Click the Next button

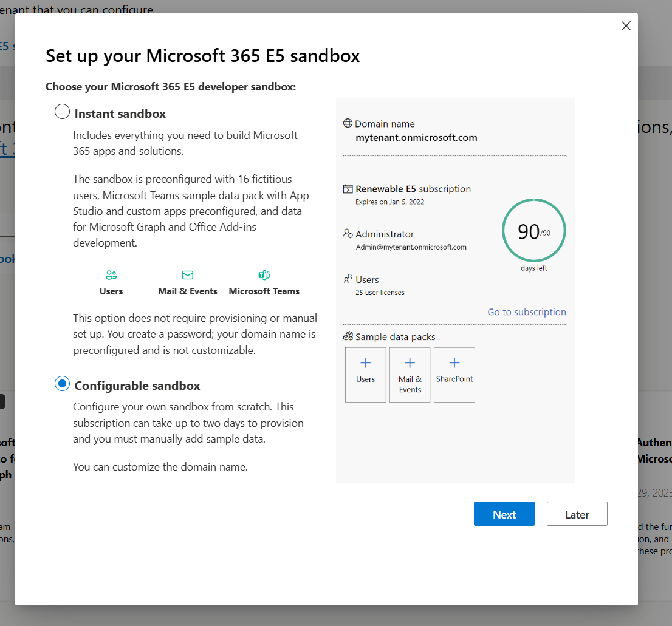coord(504,514)
